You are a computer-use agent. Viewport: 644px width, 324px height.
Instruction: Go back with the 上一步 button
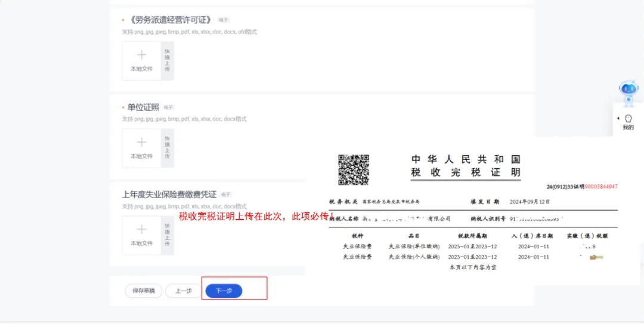[x=183, y=291]
